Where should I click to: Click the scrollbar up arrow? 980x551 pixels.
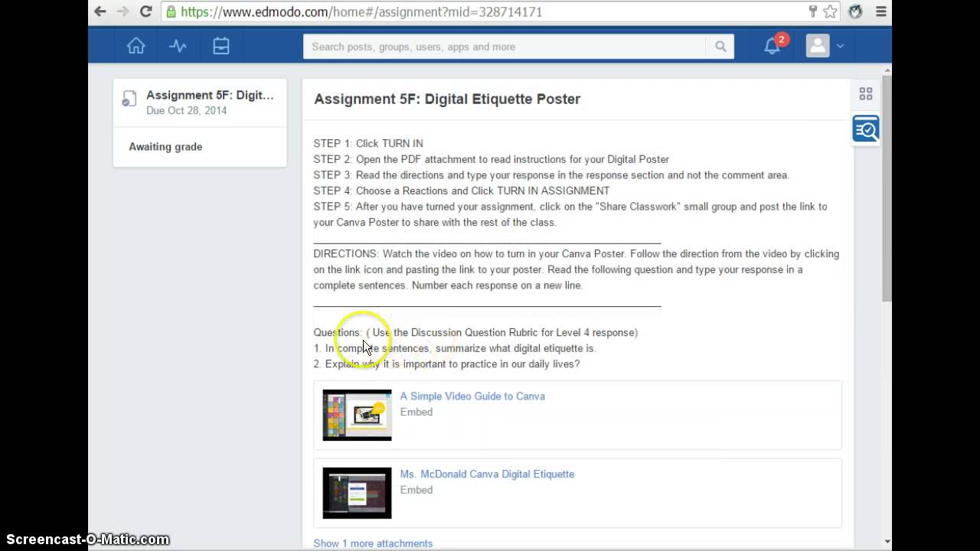[887, 70]
